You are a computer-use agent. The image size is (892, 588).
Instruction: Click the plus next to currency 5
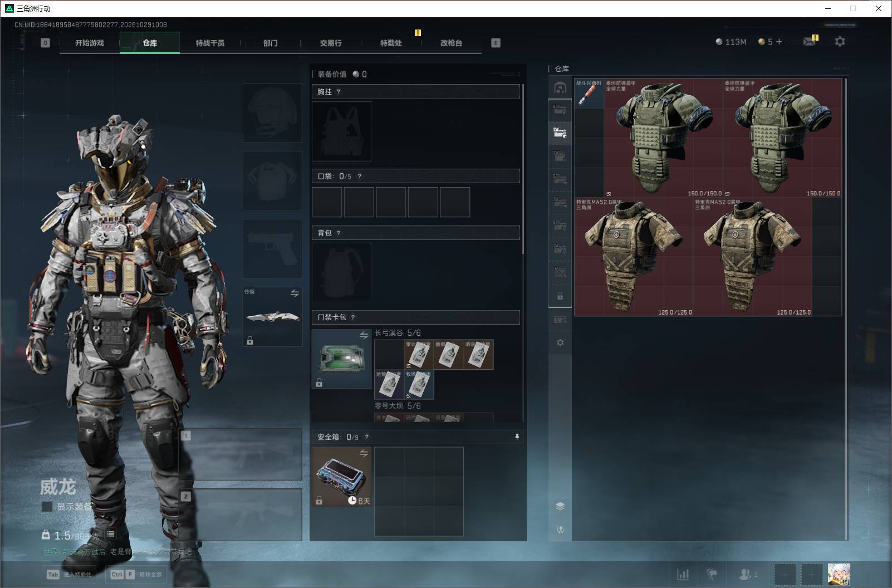(778, 42)
